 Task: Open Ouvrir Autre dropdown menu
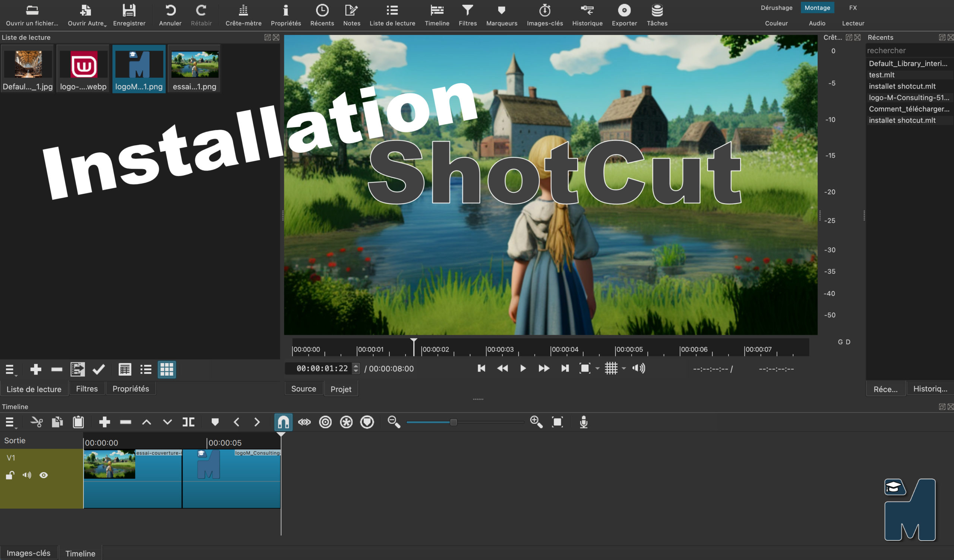click(x=87, y=15)
